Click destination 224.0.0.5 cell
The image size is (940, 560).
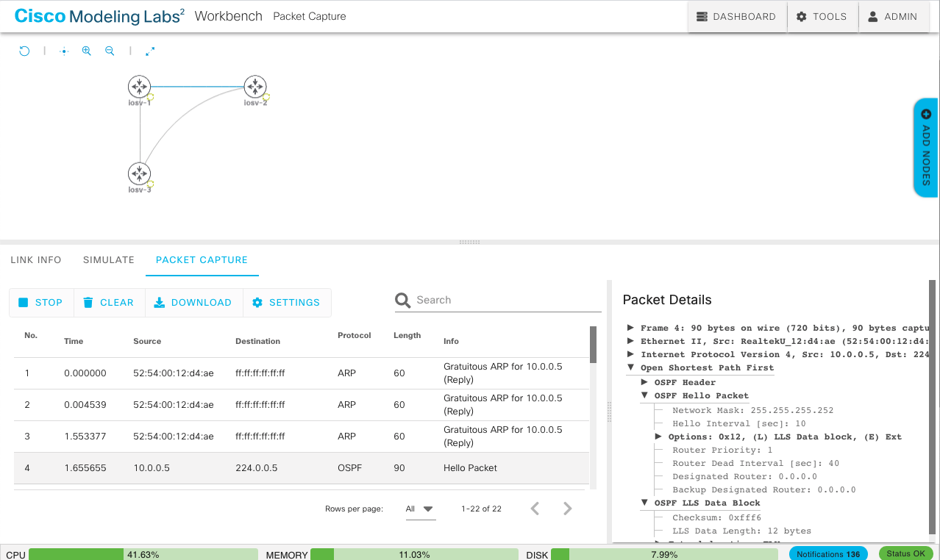pos(257,468)
